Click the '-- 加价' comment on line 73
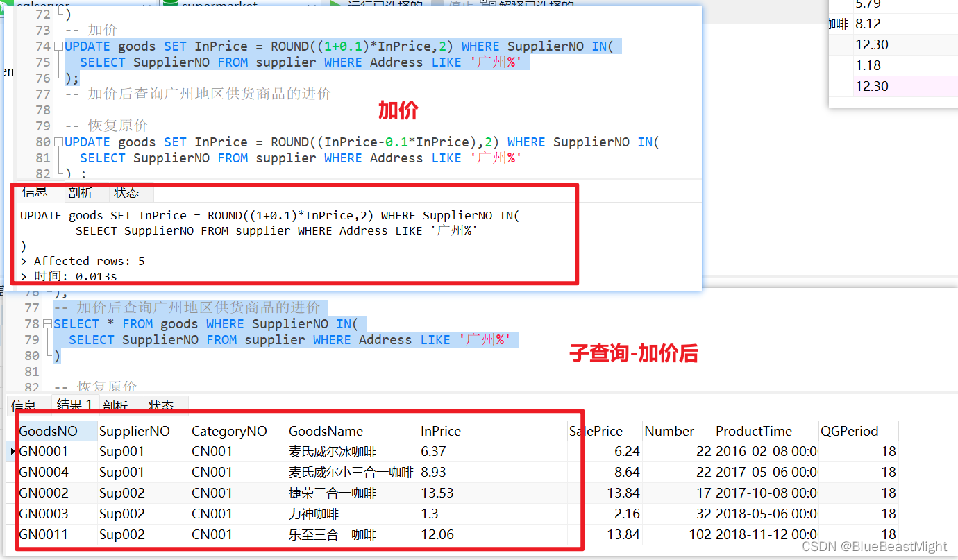 click(91, 31)
